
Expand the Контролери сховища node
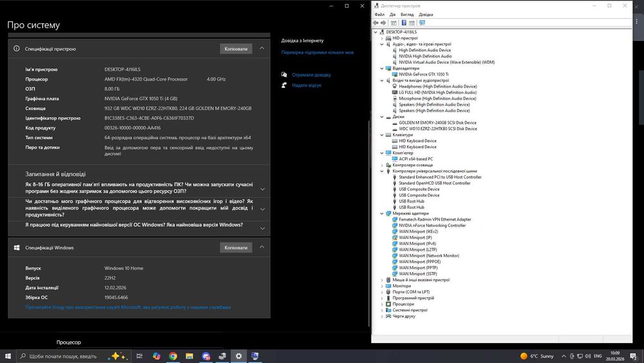tap(382, 165)
